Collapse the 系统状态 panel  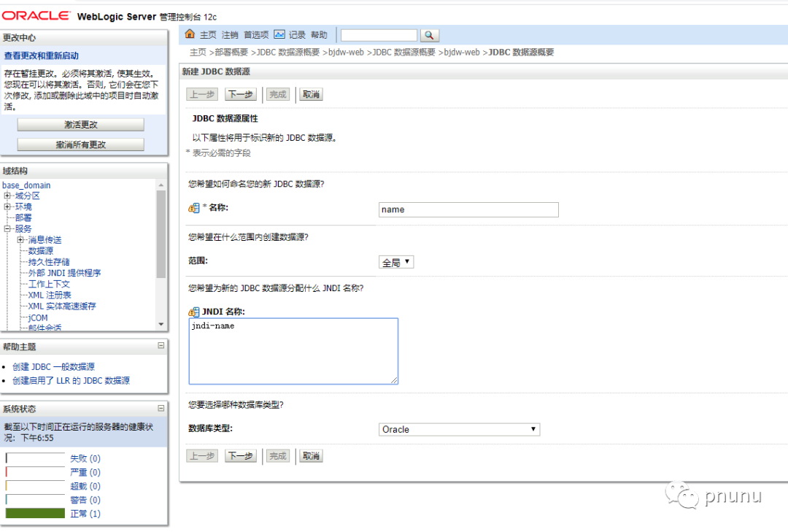coord(161,408)
